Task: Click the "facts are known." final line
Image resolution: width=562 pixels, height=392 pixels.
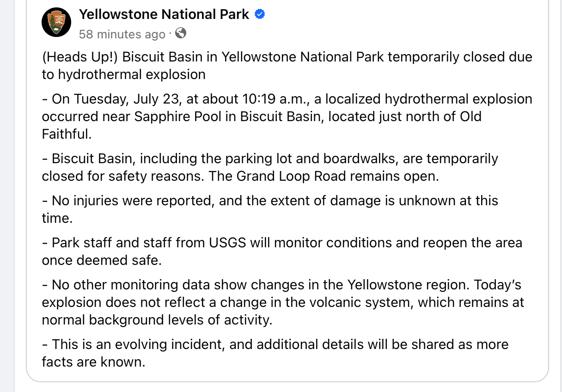Action: [93, 361]
